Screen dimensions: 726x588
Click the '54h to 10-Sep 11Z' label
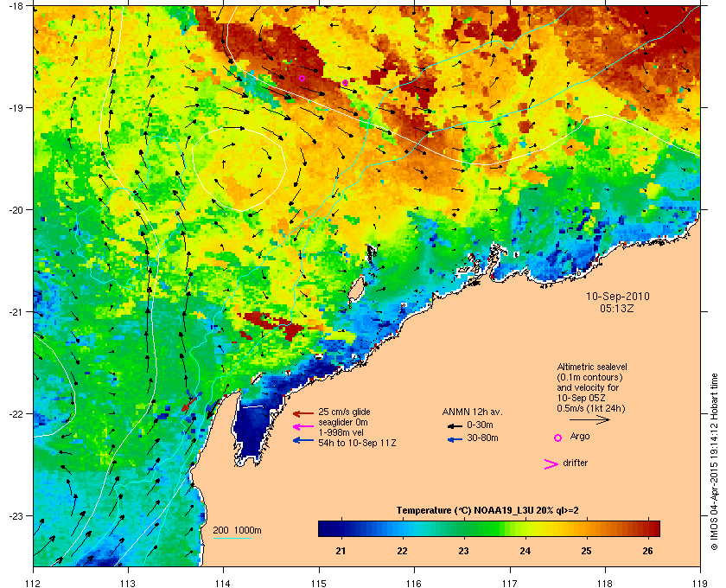[357, 443]
